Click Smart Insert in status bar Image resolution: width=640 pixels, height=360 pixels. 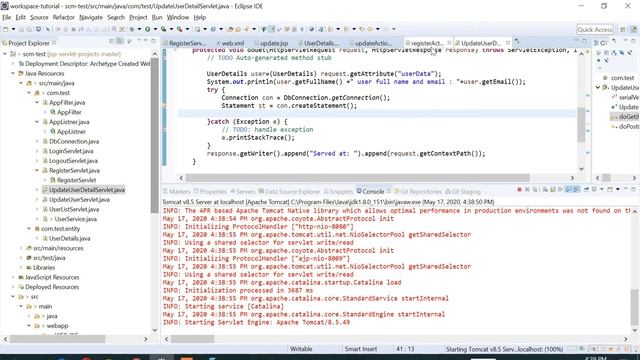361,349
